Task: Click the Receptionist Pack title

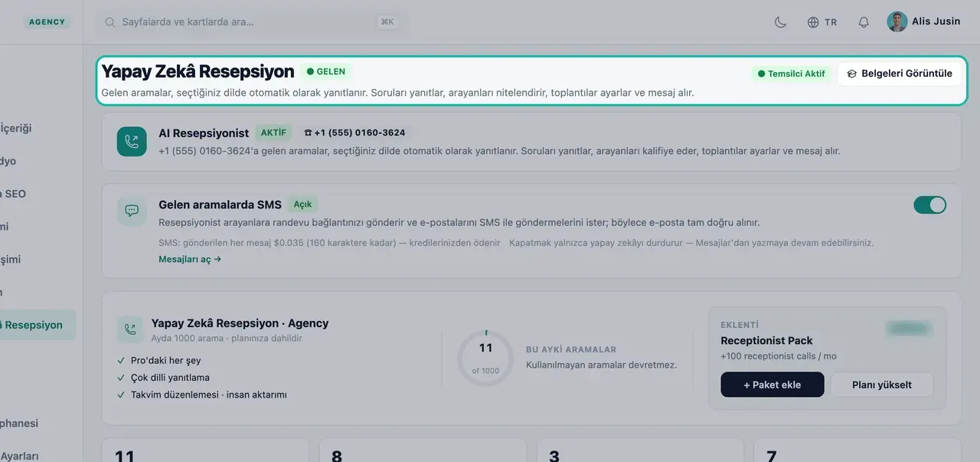Action: pyautogui.click(x=766, y=340)
